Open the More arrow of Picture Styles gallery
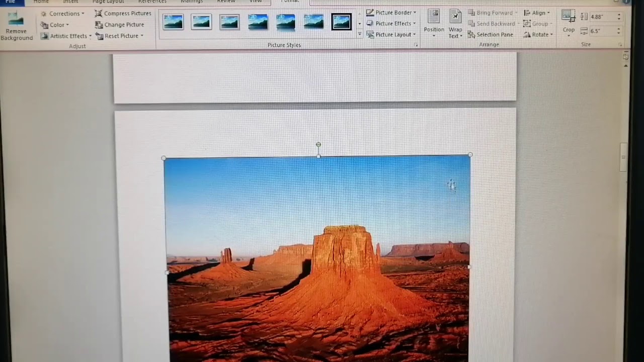This screenshot has height=362, width=644. [359, 35]
